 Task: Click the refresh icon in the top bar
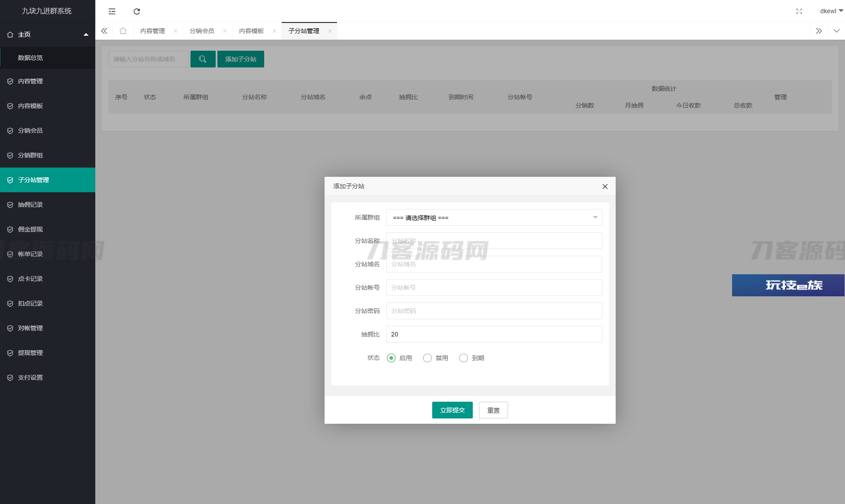click(x=137, y=11)
